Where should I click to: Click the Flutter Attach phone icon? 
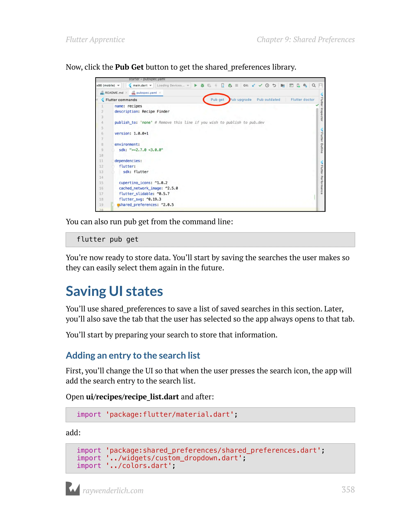coord(223,85)
